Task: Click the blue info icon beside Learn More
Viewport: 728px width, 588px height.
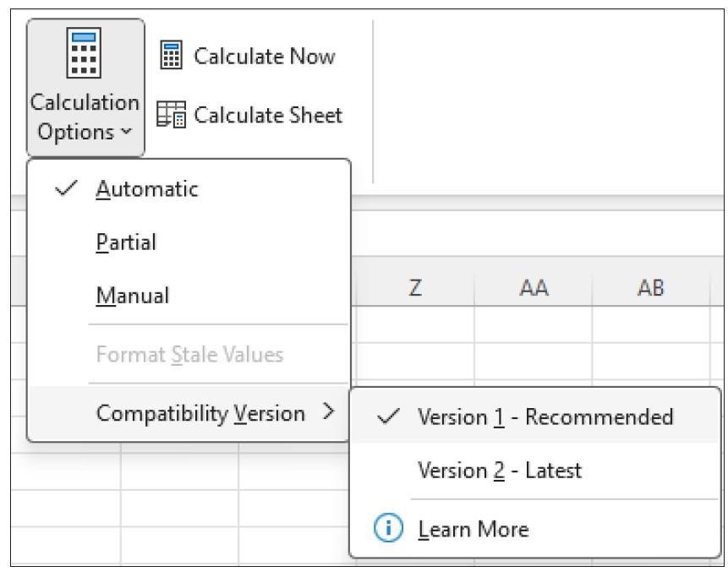Action: point(387,529)
